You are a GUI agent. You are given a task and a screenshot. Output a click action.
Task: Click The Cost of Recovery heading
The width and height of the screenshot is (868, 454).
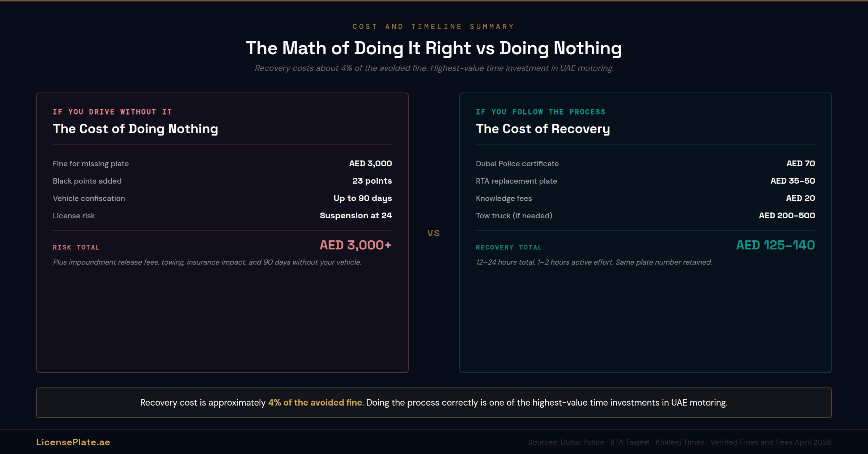(542, 129)
